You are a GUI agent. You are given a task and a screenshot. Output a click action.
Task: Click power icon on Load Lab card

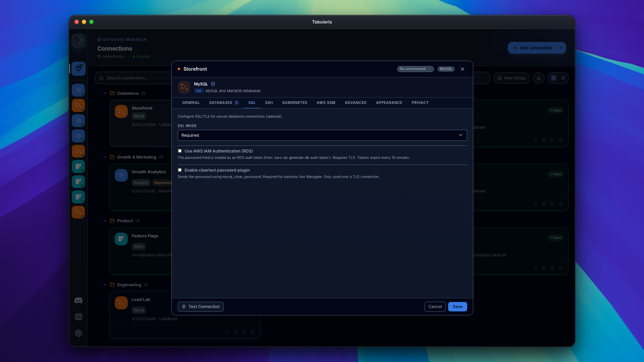[227, 332]
